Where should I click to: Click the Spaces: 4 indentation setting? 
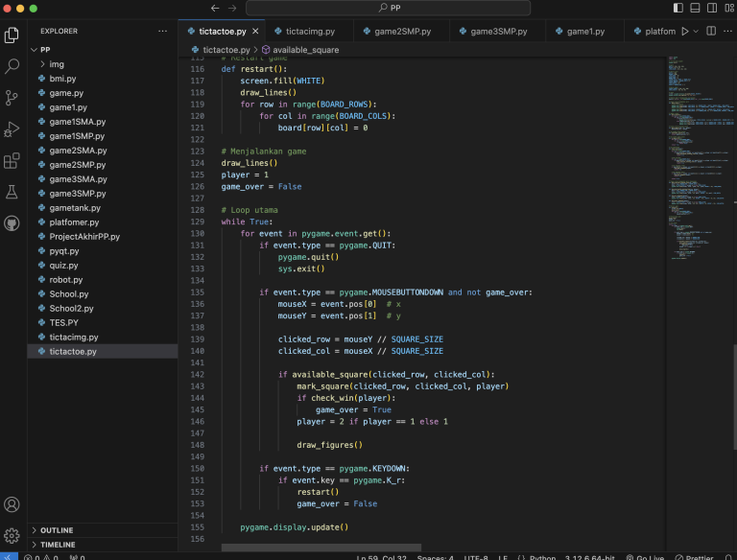pos(435,558)
